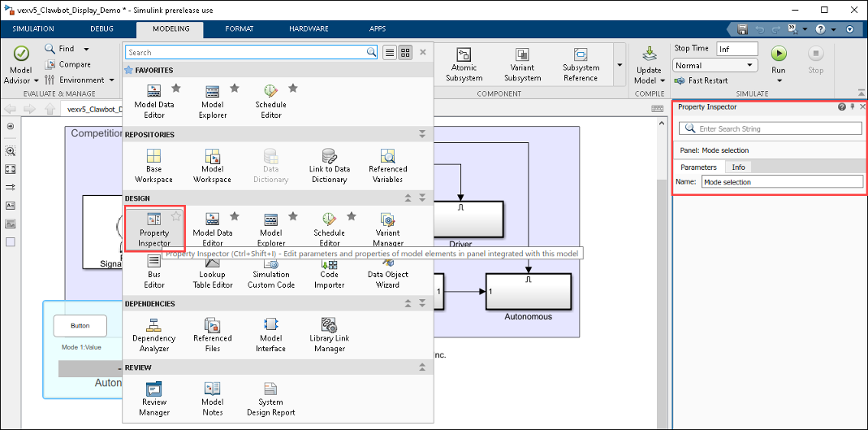Open Model Notes

(x=213, y=398)
